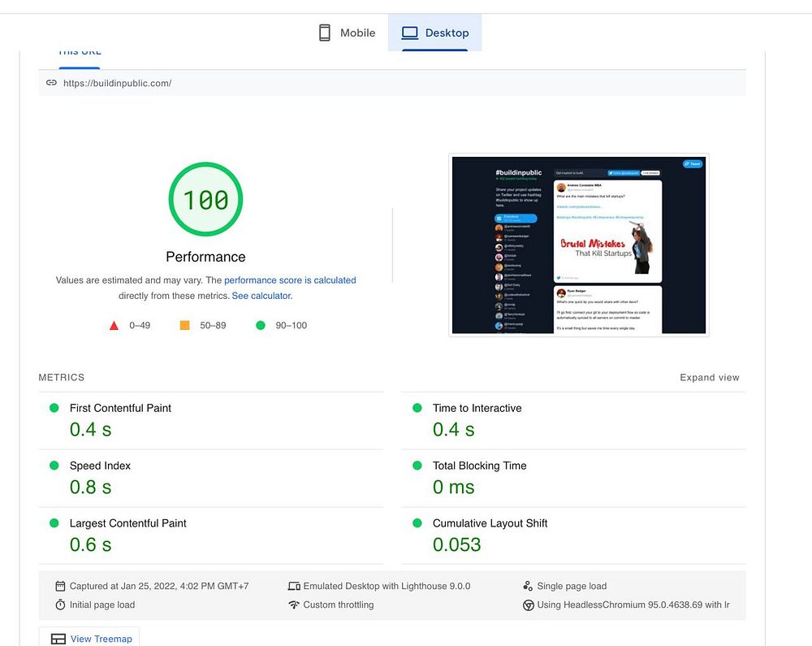Click the green dot beside Cumulative Layout Shift
Screen dimensions: 812x646
point(417,522)
